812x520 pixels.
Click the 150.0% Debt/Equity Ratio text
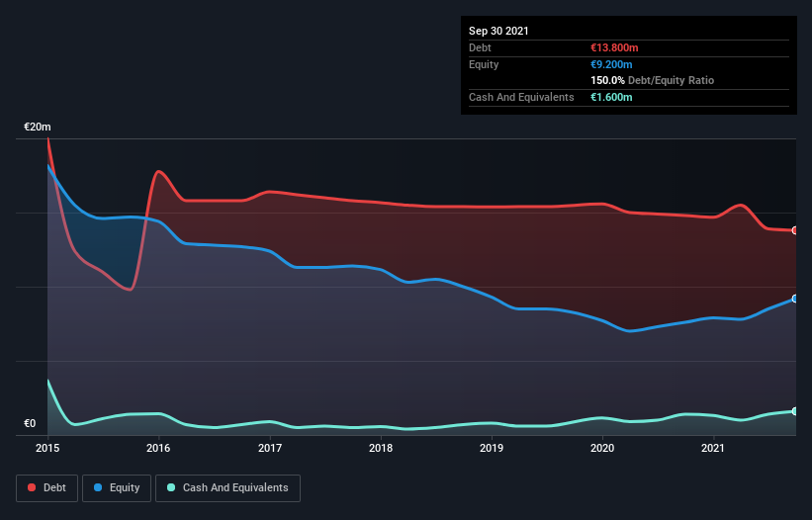click(x=652, y=81)
